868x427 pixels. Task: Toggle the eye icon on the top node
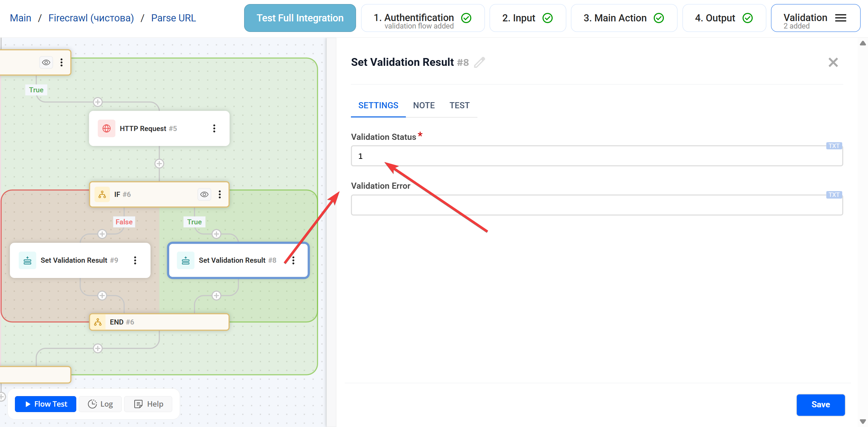coord(46,62)
